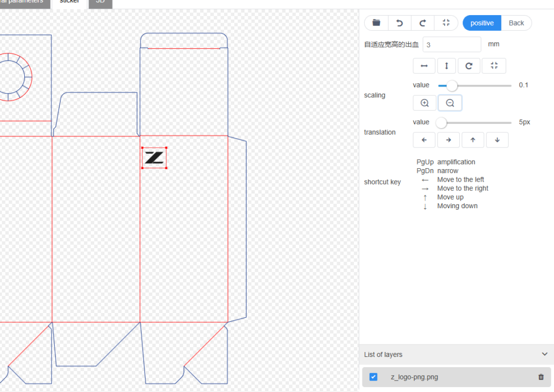Click the 'List of layers' header text
This screenshot has height=392, width=554.
coord(383,355)
